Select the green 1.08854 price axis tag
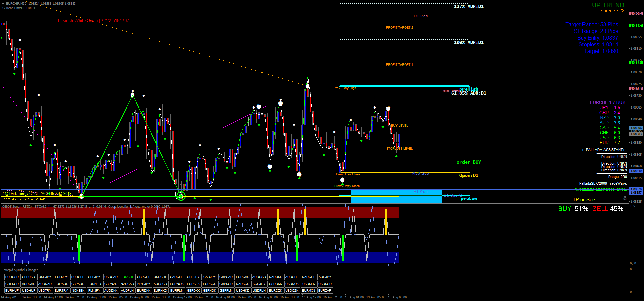644x301 pixels. click(x=636, y=63)
